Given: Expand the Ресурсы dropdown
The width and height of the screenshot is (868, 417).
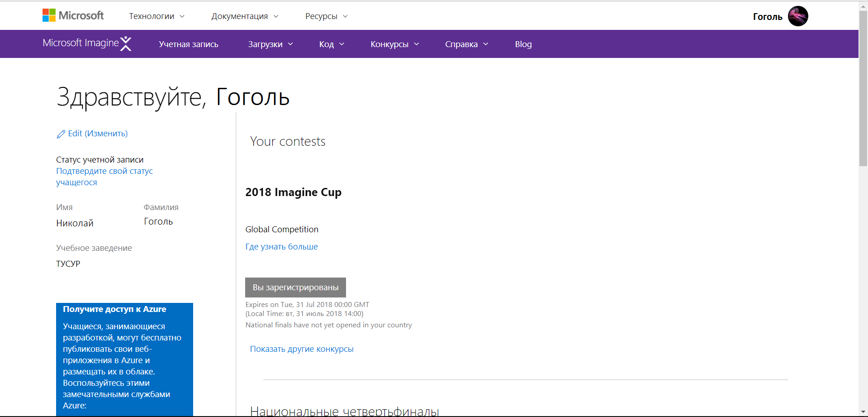Looking at the screenshot, I should point(327,16).
